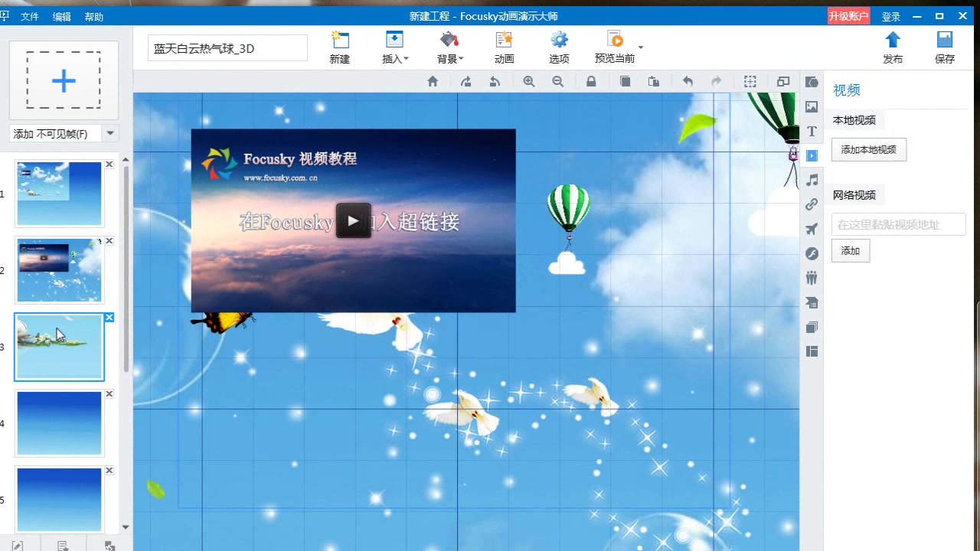Click the airplane icon in sidebar
Image resolution: width=980 pixels, height=551 pixels.
(812, 229)
